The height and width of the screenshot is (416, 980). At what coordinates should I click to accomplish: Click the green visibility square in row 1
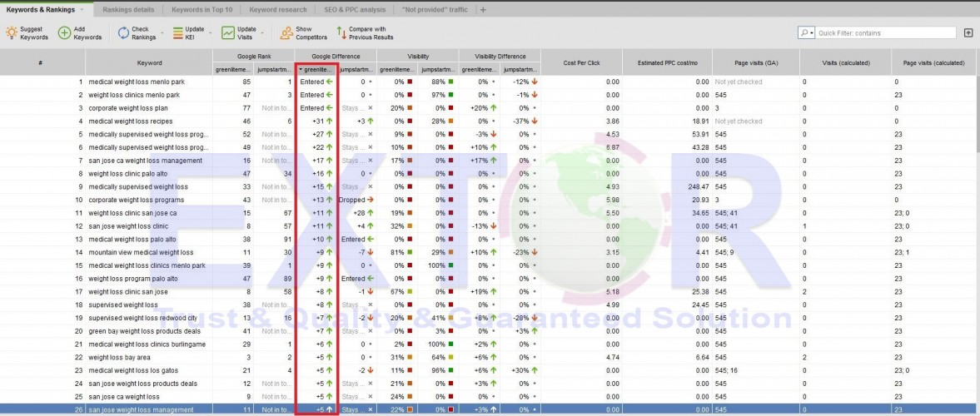pos(450,82)
